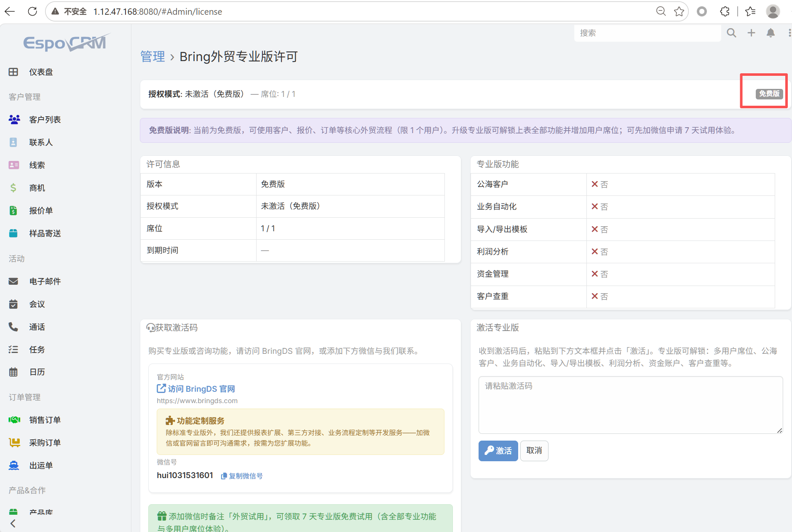792x532 pixels.
Task: Click the 搜索 search input field
Action: (x=647, y=33)
